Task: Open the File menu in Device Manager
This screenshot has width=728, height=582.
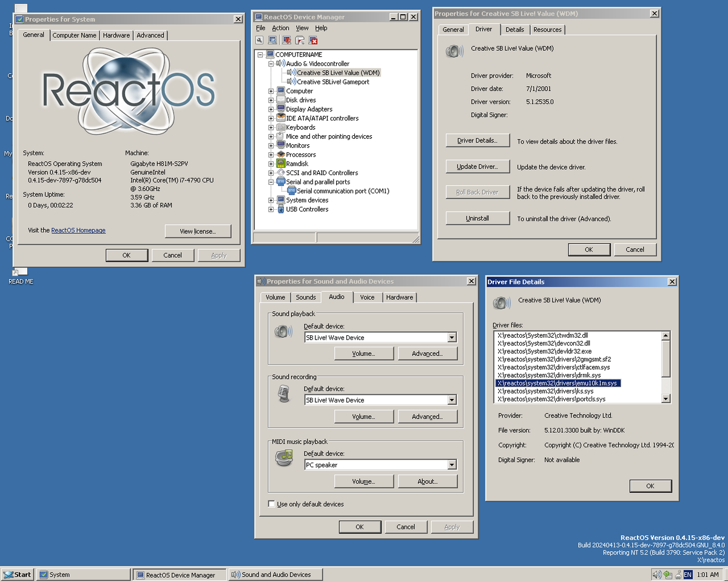Action: pyautogui.click(x=261, y=28)
